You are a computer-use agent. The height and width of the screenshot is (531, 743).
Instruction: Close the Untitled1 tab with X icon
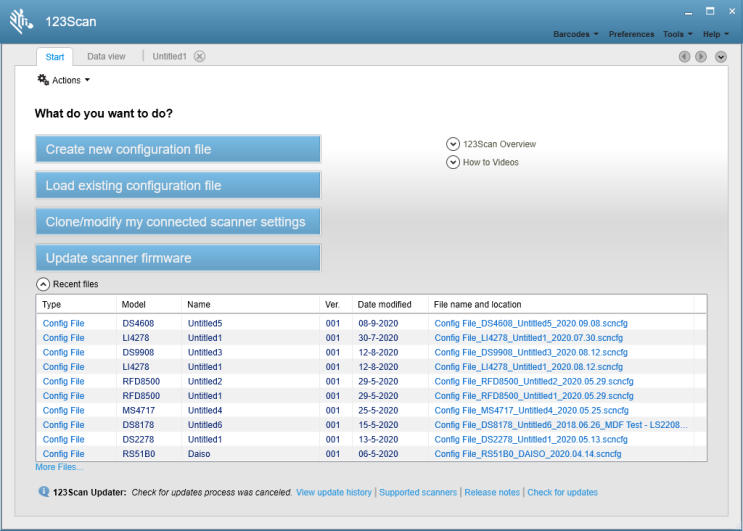coord(199,57)
